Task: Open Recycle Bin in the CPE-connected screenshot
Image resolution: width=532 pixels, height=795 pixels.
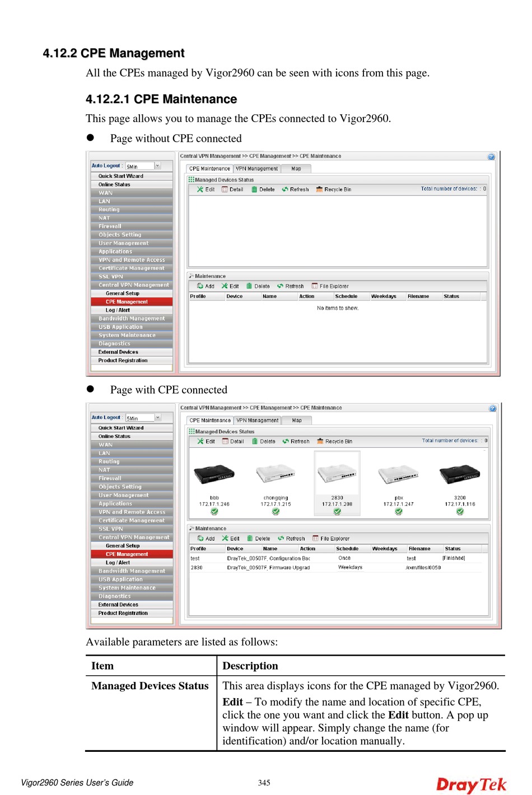Action: coord(335,441)
